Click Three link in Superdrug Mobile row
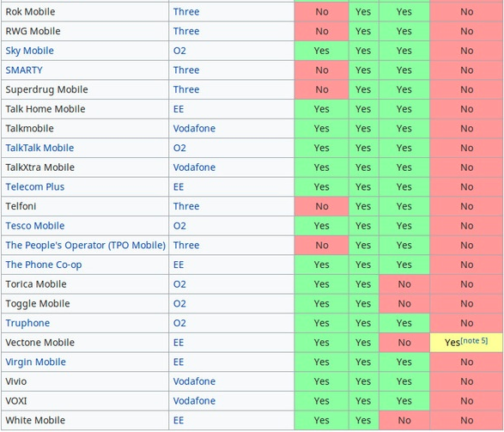The image size is (504, 432). coord(186,89)
